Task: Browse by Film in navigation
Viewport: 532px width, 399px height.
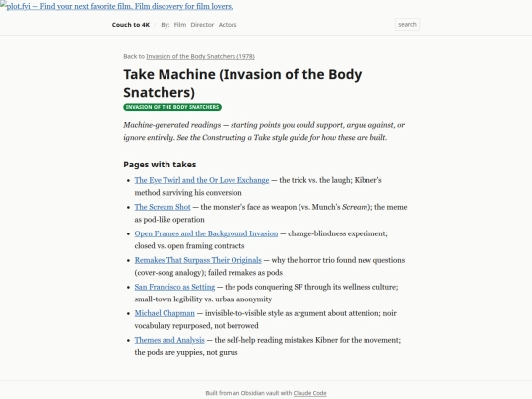Action: (x=180, y=25)
